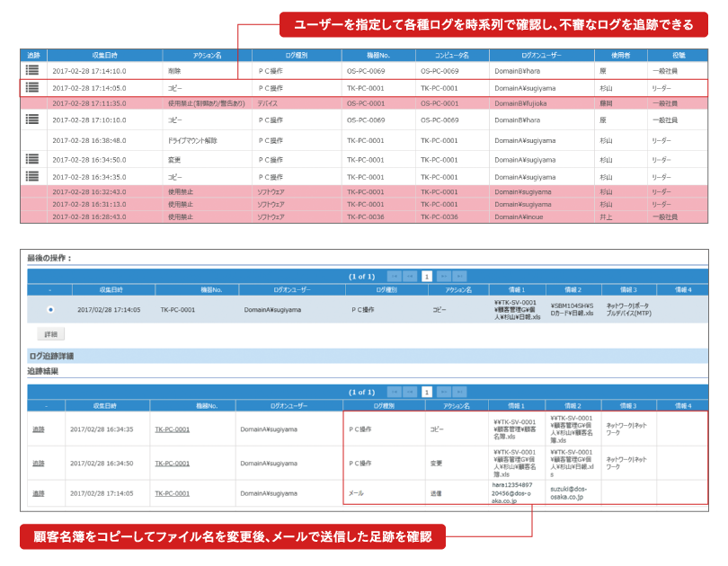The image size is (728, 566).
Task: Go to first page in 追跡結果 pager
Action: pos(395,393)
